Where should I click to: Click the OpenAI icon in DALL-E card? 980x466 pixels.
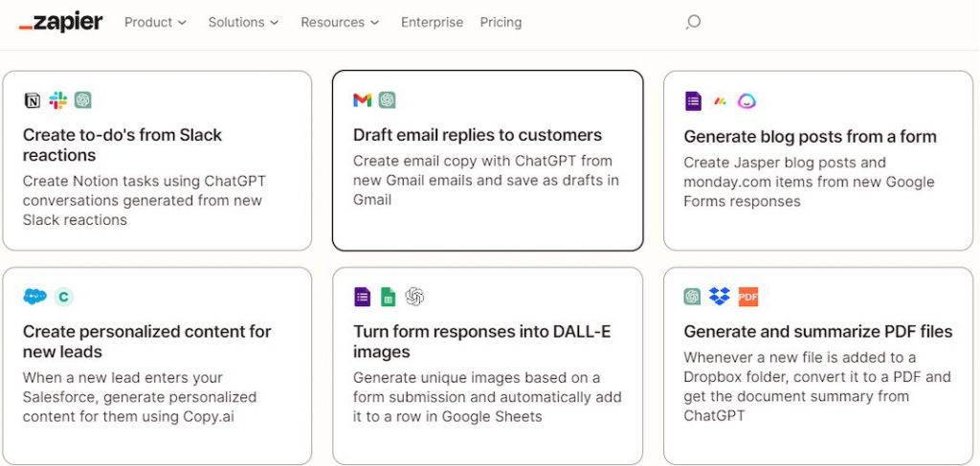pyautogui.click(x=414, y=297)
